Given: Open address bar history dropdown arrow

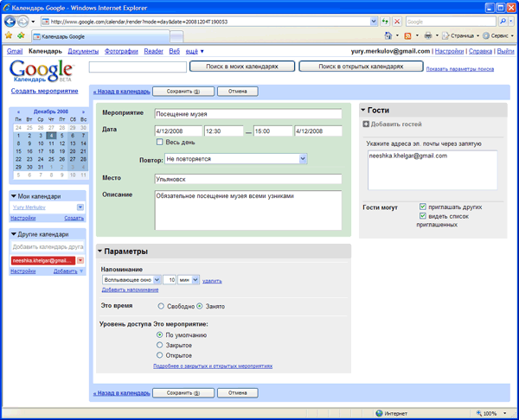Looking at the screenshot, I should click(374, 22).
